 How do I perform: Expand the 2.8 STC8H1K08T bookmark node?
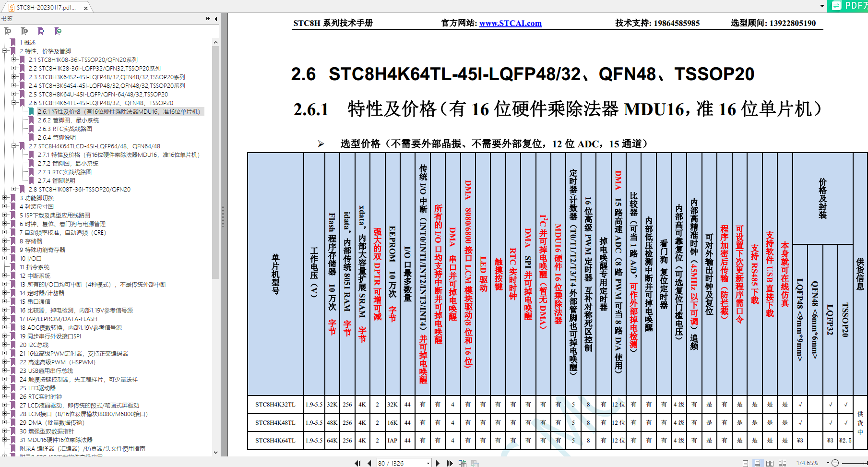click(14, 189)
